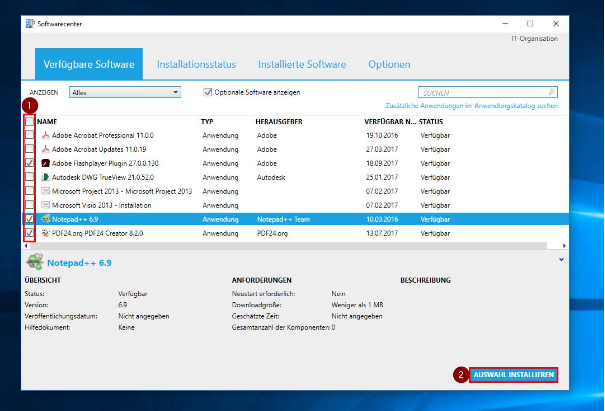Switch to Verfügbare Software tab
This screenshot has width=605, height=411.
click(89, 64)
